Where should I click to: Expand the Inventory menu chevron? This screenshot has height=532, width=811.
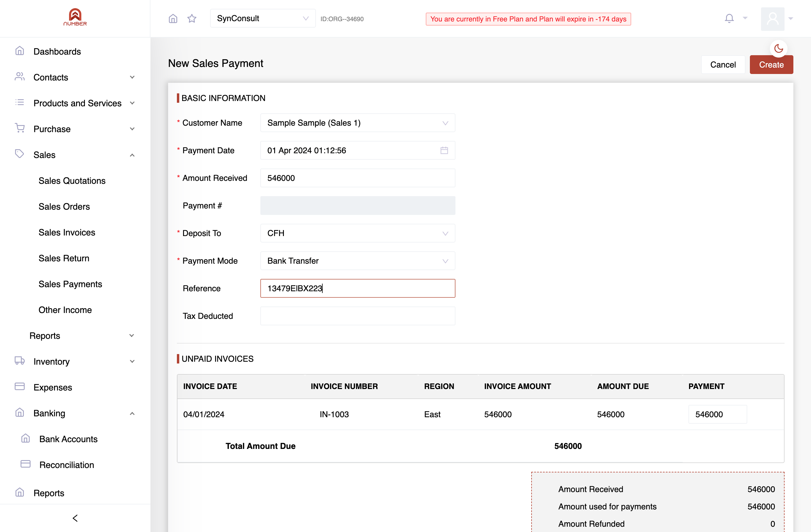(x=132, y=361)
